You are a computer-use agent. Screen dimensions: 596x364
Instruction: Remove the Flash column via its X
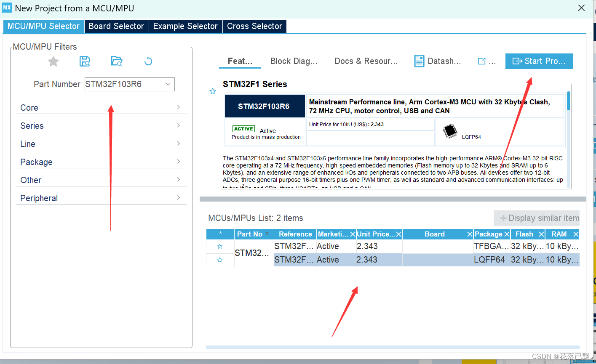[541, 234]
